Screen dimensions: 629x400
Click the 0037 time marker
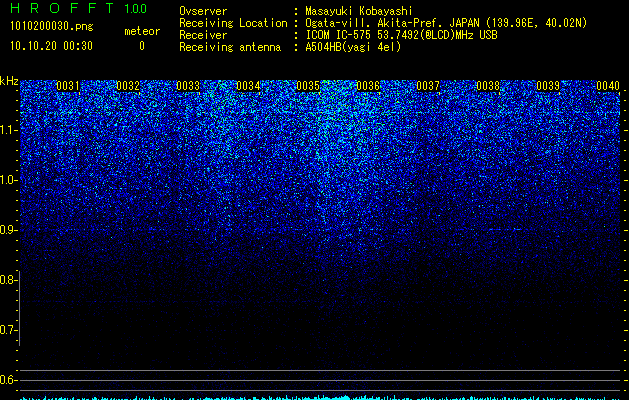pos(428,86)
